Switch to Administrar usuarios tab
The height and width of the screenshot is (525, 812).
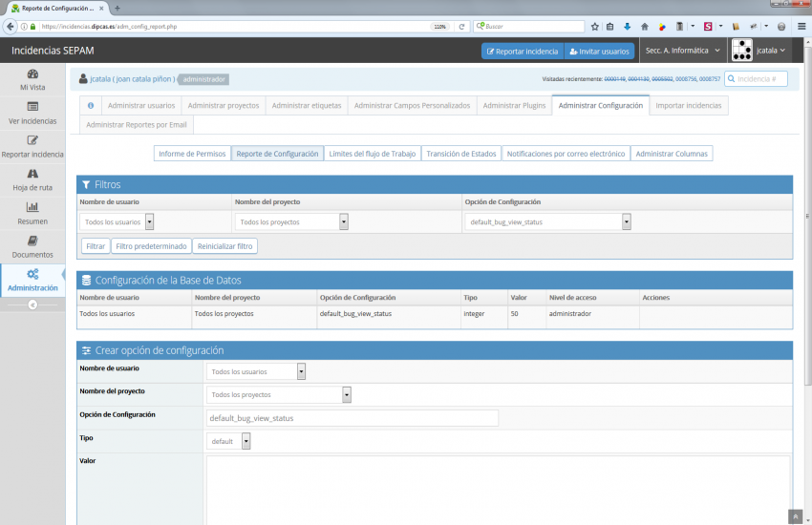click(141, 106)
